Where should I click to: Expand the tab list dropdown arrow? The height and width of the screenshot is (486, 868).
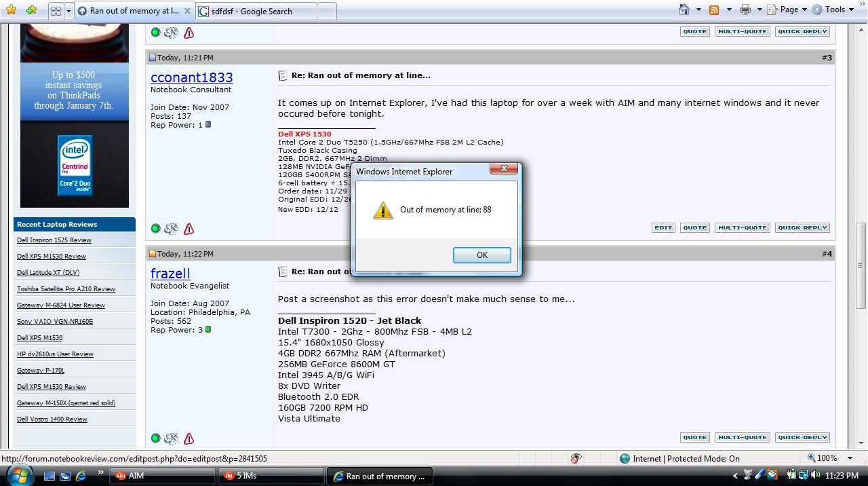tap(68, 11)
